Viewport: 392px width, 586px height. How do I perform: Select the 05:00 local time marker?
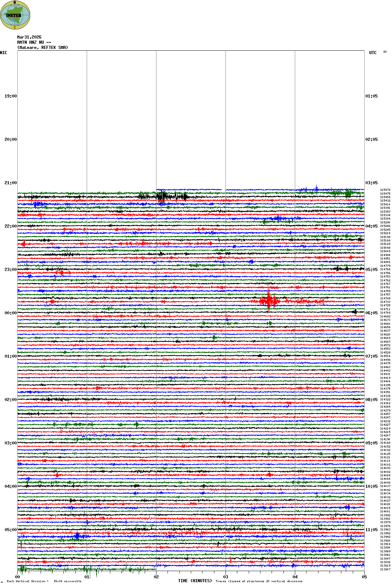pos(10,530)
